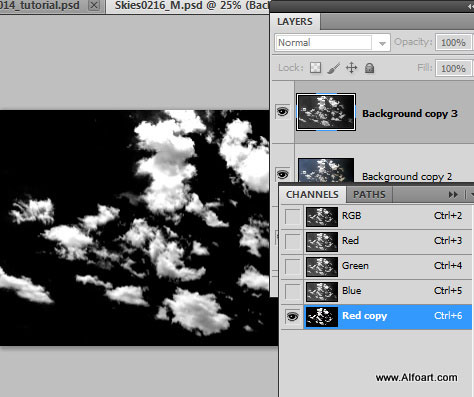Click the Red channel name
Screen dimensions: 474x397
(x=350, y=241)
